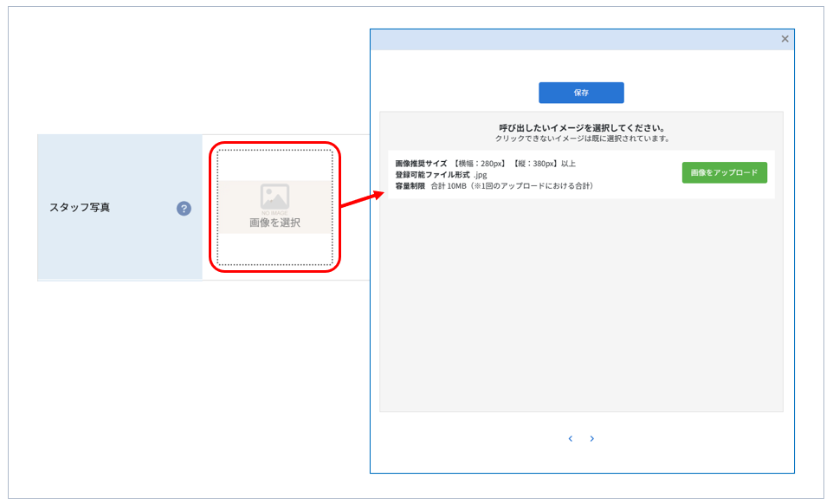Click the blue 保存 button
This screenshot has width=833, height=504.
581,93
